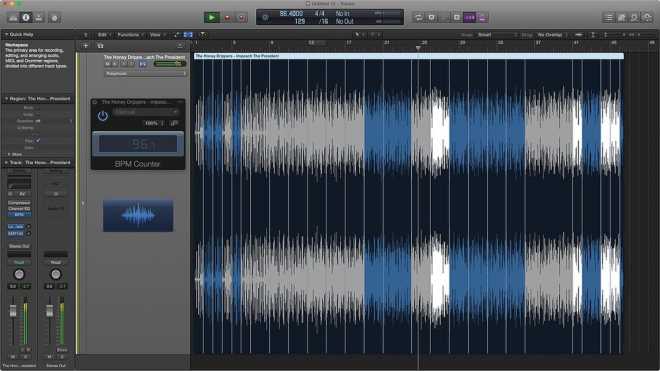Screen dimensions: 660x371
Task: Open the left-click tool menu pointer
Action: point(358,35)
